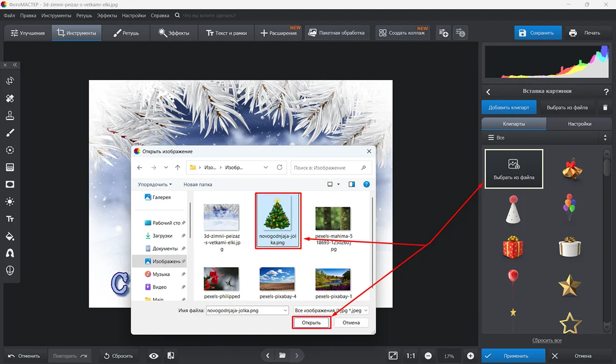Open the 'Упорядочить' dropdown menu
This screenshot has height=364, width=616.
(155, 185)
